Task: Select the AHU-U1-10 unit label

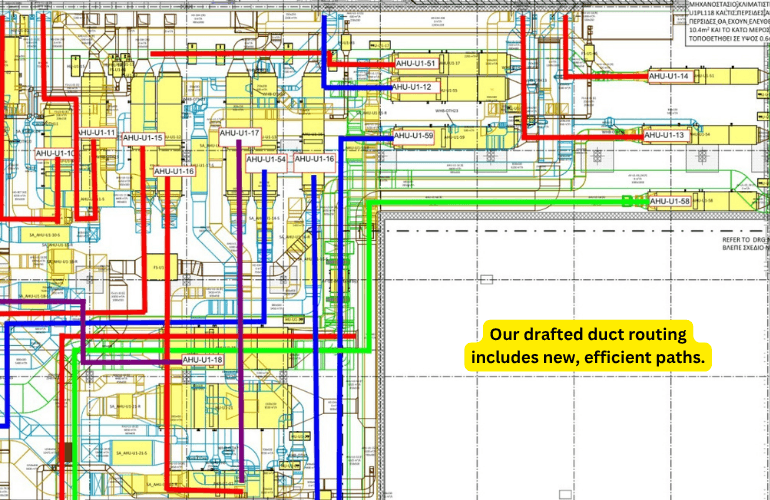Action: [x=55, y=153]
